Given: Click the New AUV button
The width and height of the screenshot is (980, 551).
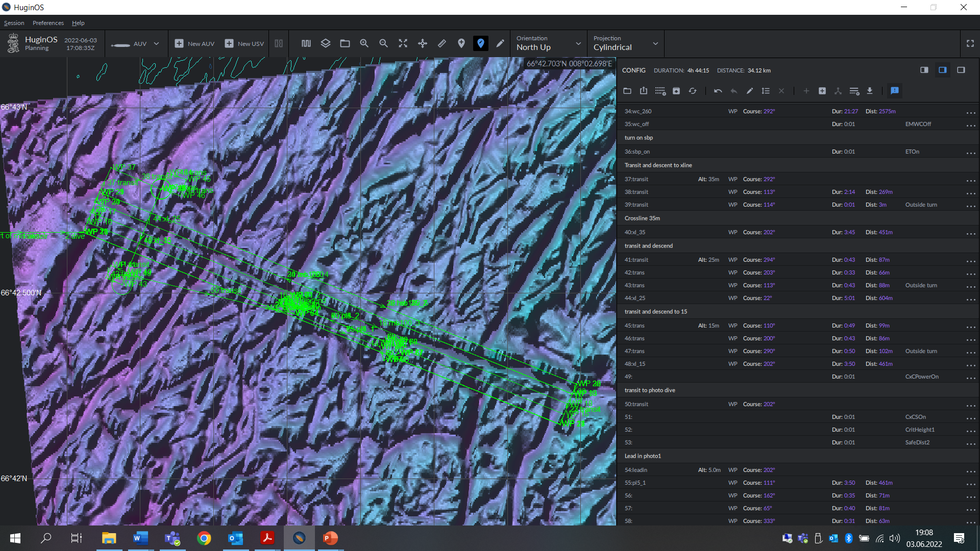Looking at the screenshot, I should 194,43.
